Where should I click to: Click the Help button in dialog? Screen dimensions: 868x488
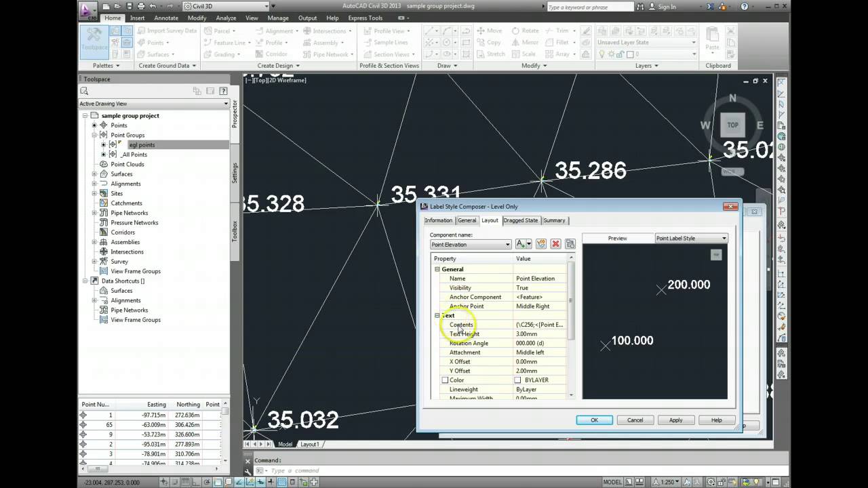(x=716, y=420)
